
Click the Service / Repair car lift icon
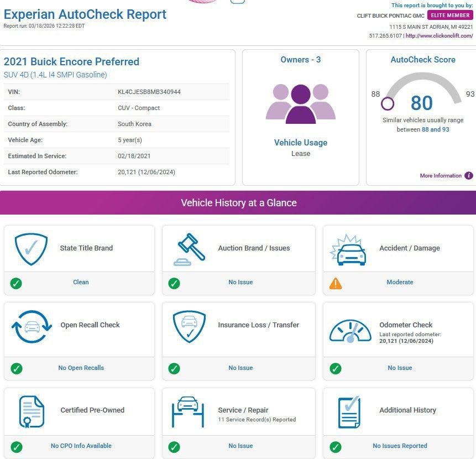[188, 411]
